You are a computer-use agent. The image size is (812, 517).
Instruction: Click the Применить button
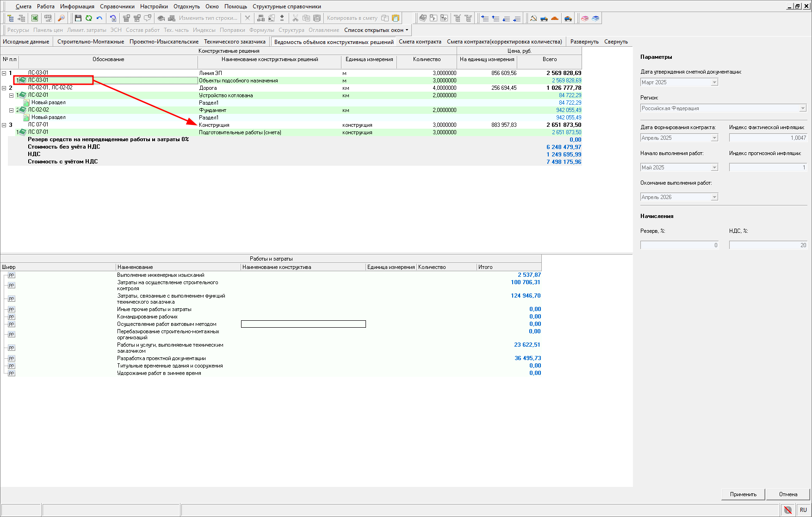coord(743,494)
